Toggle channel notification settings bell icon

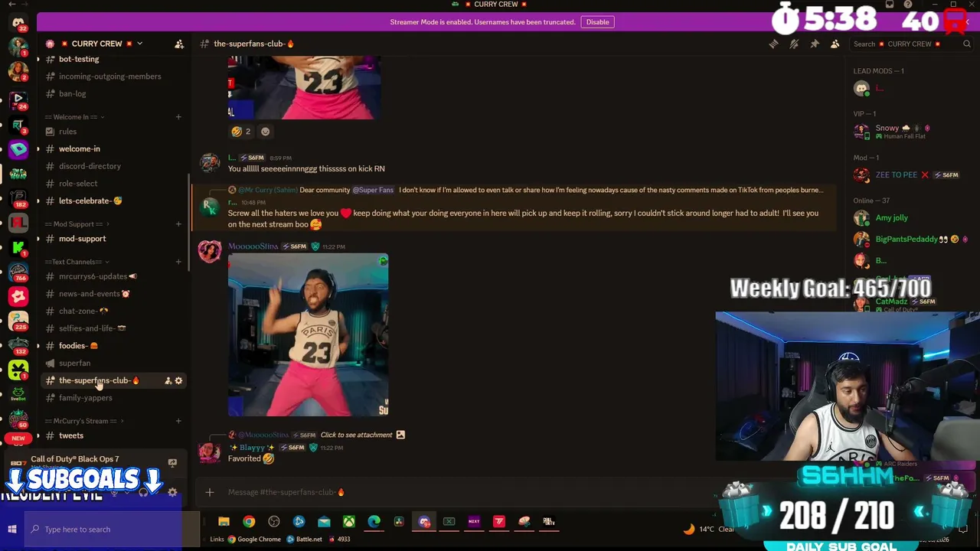(x=794, y=44)
